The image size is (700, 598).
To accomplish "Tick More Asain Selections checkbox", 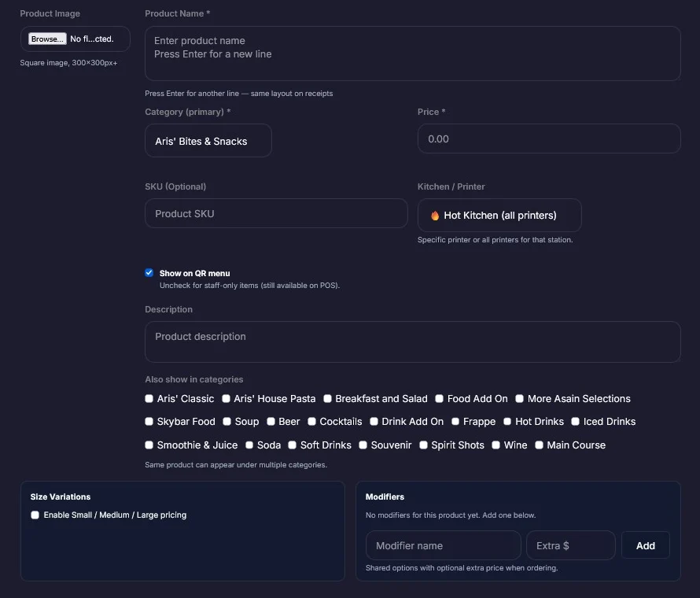I will point(520,398).
